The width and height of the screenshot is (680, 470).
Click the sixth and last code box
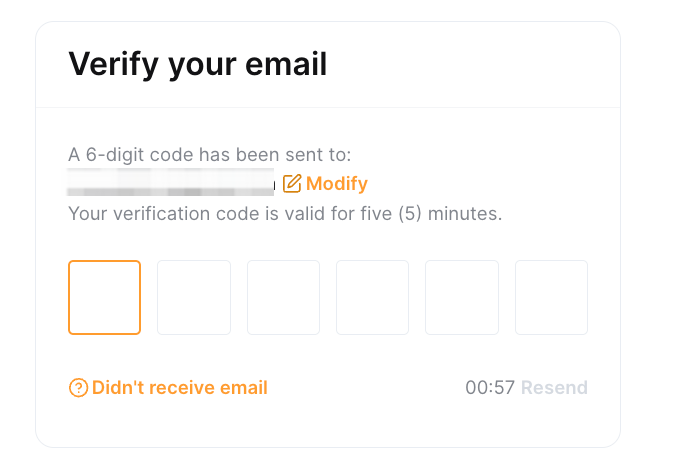551,297
